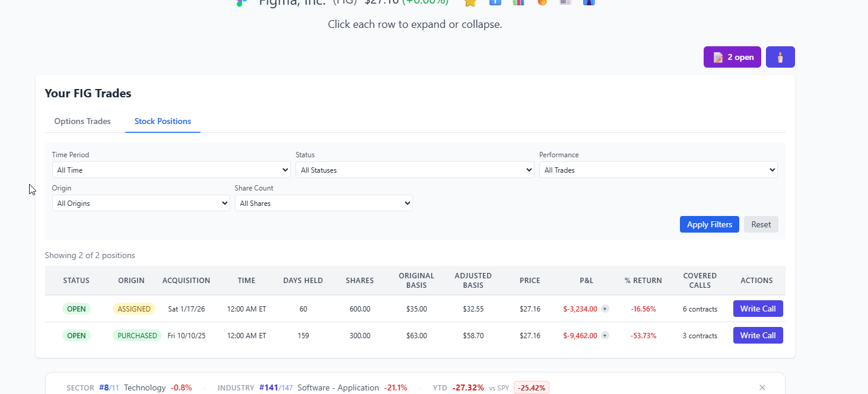Viewport: 868px width, 394px height.
Task: Click acquisition date Sat 1/17/26
Action: [186, 309]
